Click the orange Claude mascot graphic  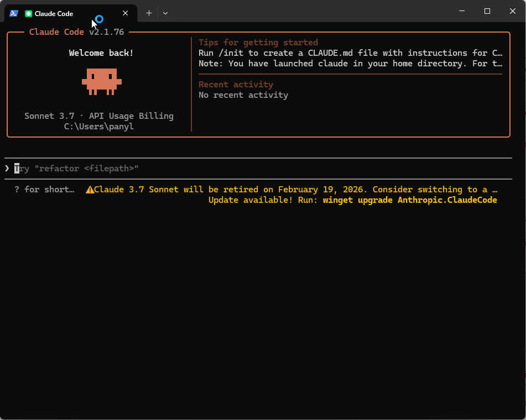[102, 82]
